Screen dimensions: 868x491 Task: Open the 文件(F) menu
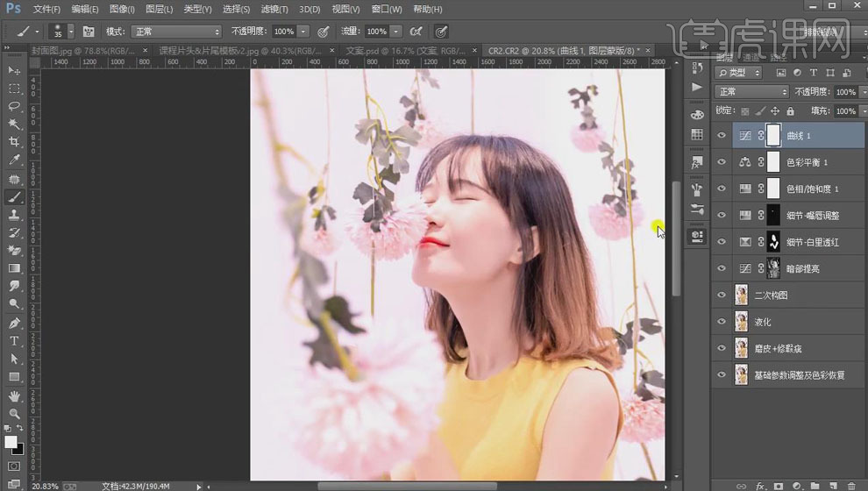pos(46,9)
